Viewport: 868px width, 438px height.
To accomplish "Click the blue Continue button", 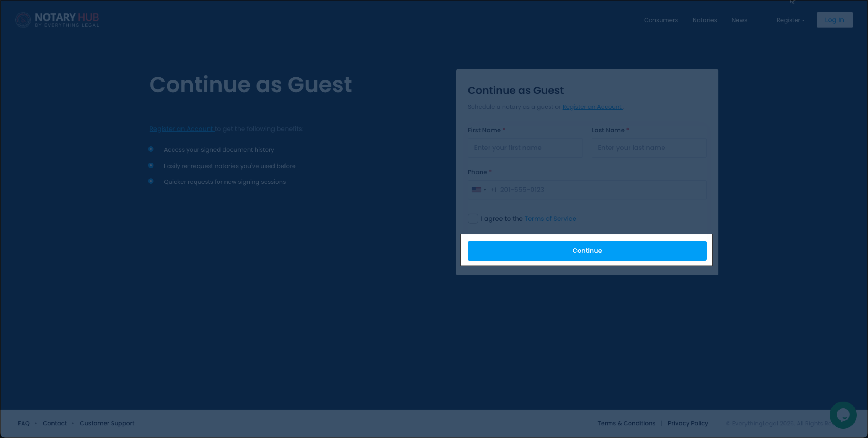I will pyautogui.click(x=587, y=251).
